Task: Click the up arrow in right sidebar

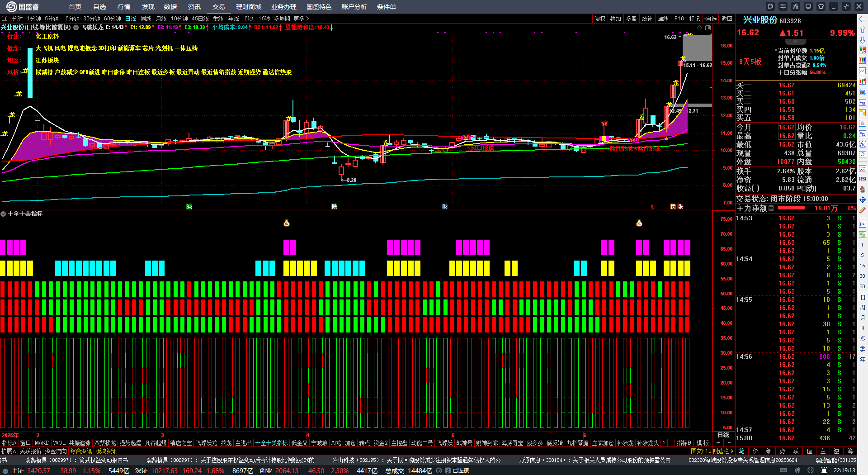Action: click(863, 29)
